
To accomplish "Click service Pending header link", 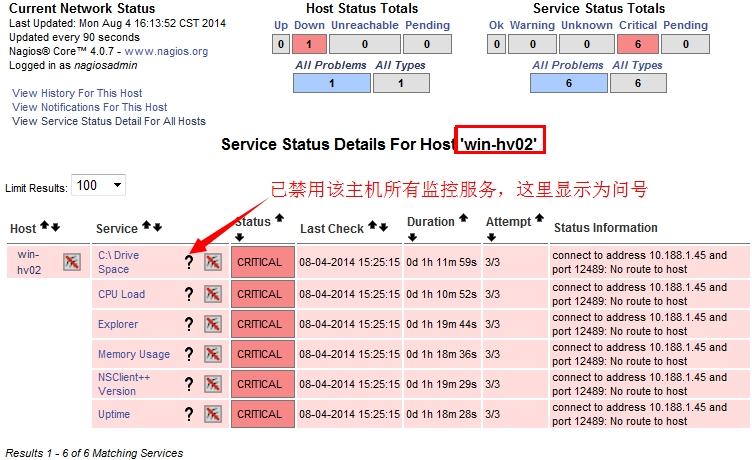I will 685,25.
